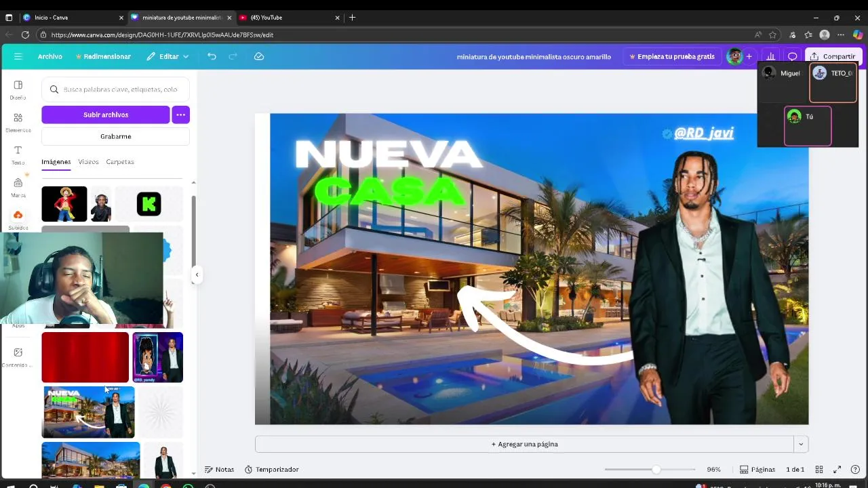Image resolution: width=868 pixels, height=488 pixels.
Task: Open the Redimensionar menu
Action: pos(103,56)
